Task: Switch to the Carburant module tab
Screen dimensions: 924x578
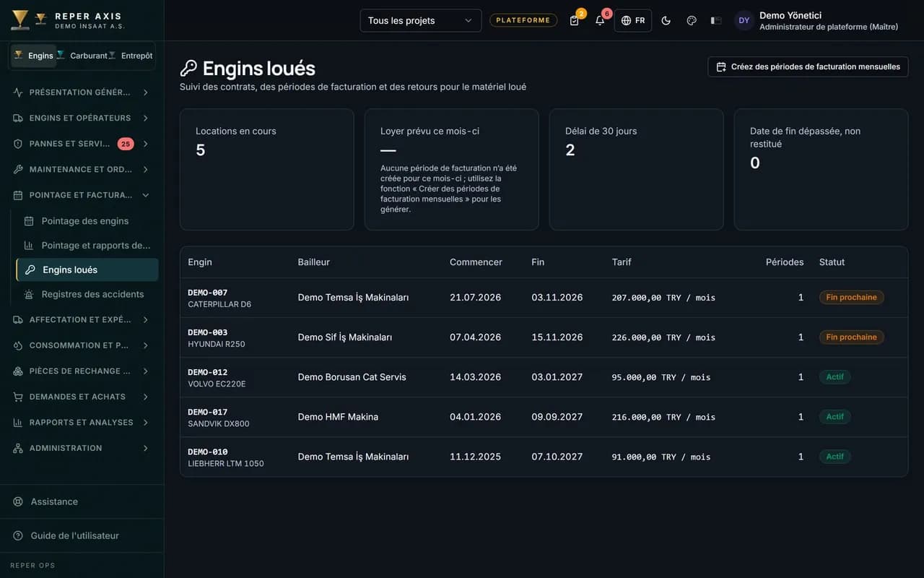Action: pos(82,56)
